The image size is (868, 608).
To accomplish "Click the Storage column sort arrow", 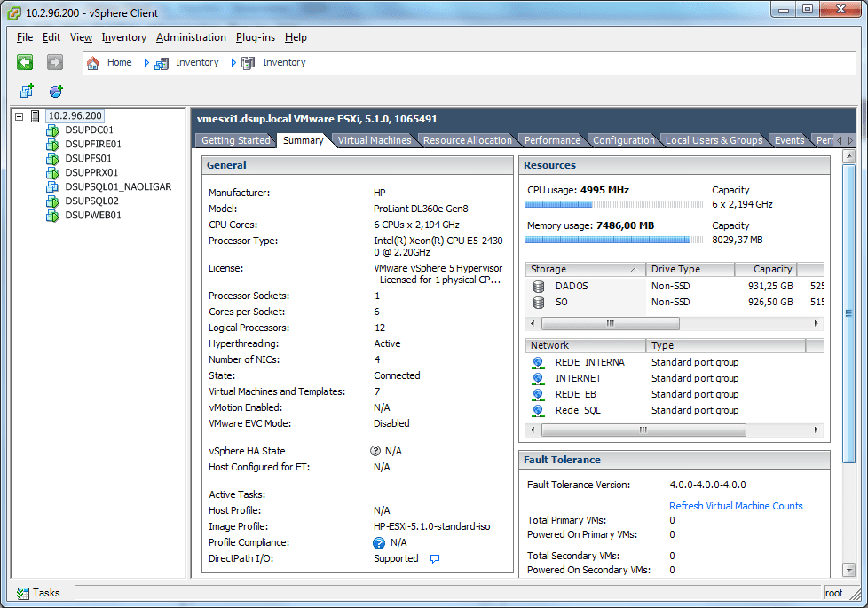I will coord(635,270).
